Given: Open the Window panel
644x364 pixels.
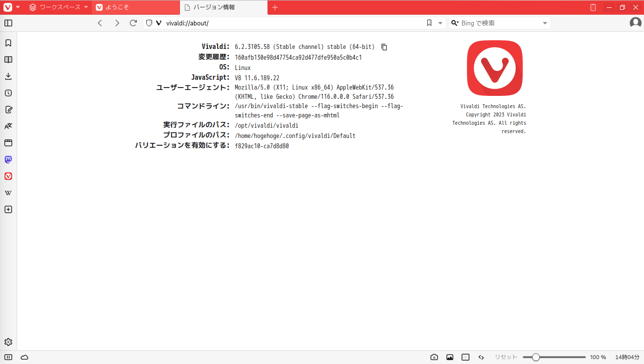Looking at the screenshot, I should pos(8,143).
